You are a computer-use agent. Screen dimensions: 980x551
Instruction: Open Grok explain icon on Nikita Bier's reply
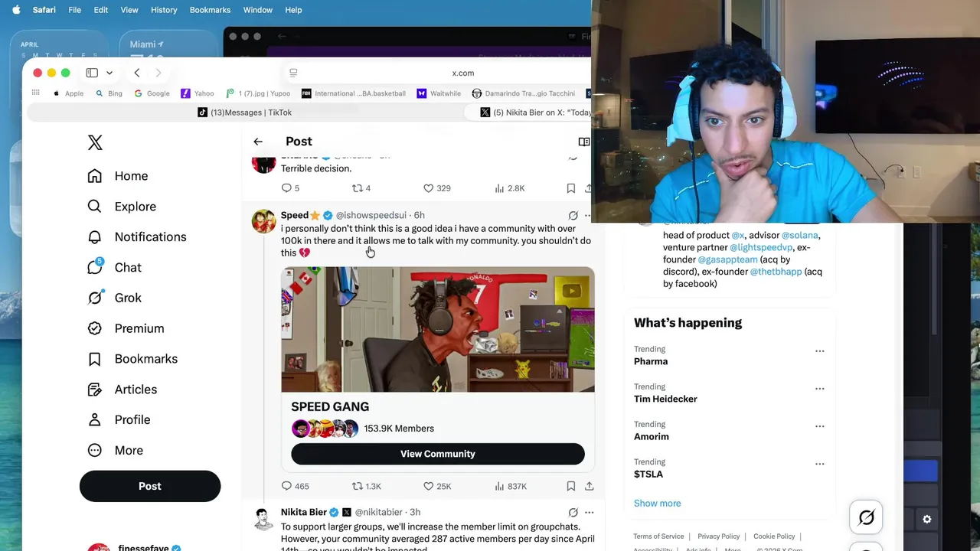point(573,513)
